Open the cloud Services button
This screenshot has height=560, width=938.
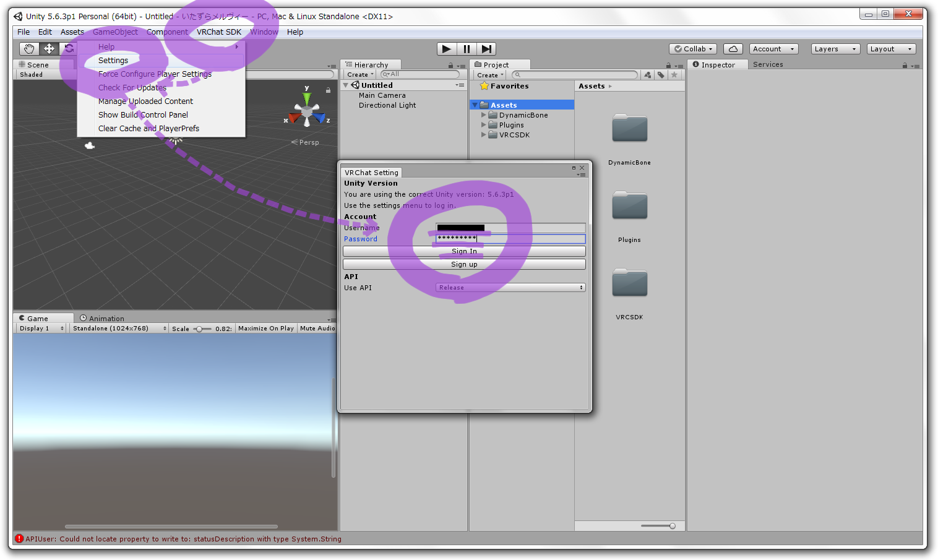[733, 49]
